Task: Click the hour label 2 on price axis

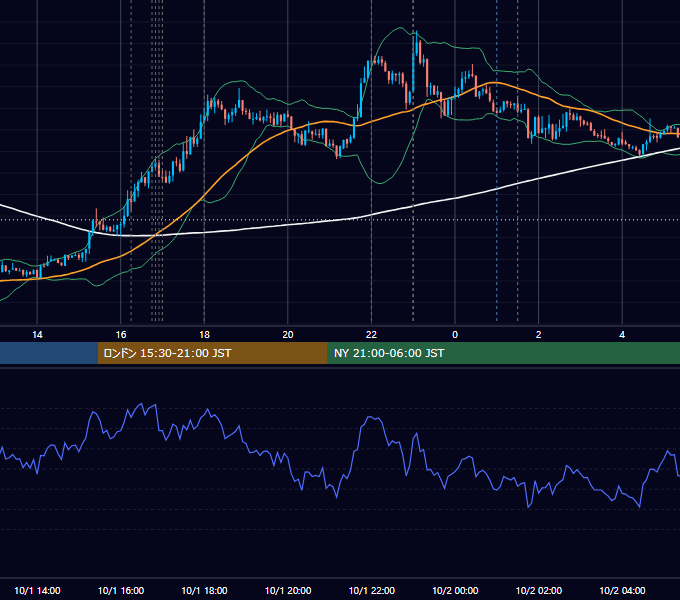Action: [539, 335]
